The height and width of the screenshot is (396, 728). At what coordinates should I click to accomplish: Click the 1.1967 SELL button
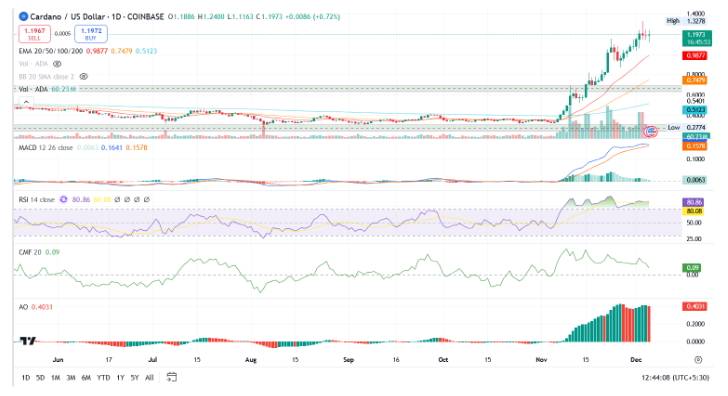coord(34,34)
